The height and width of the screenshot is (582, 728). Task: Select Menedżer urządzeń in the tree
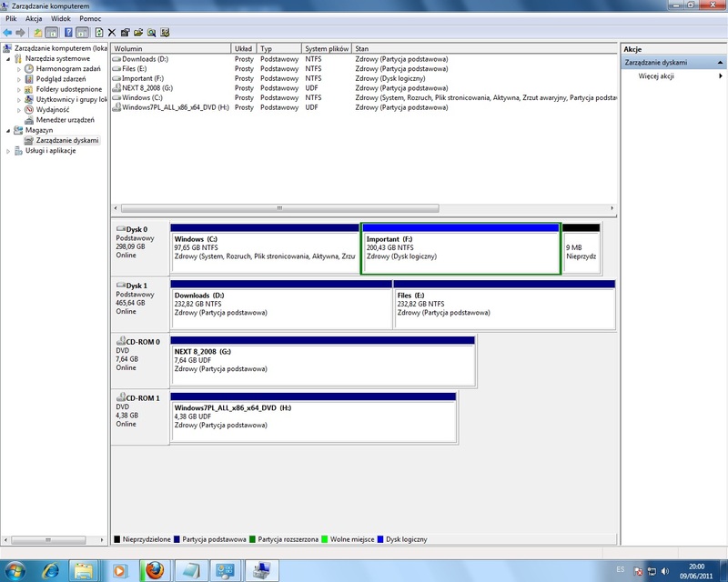click(x=65, y=120)
